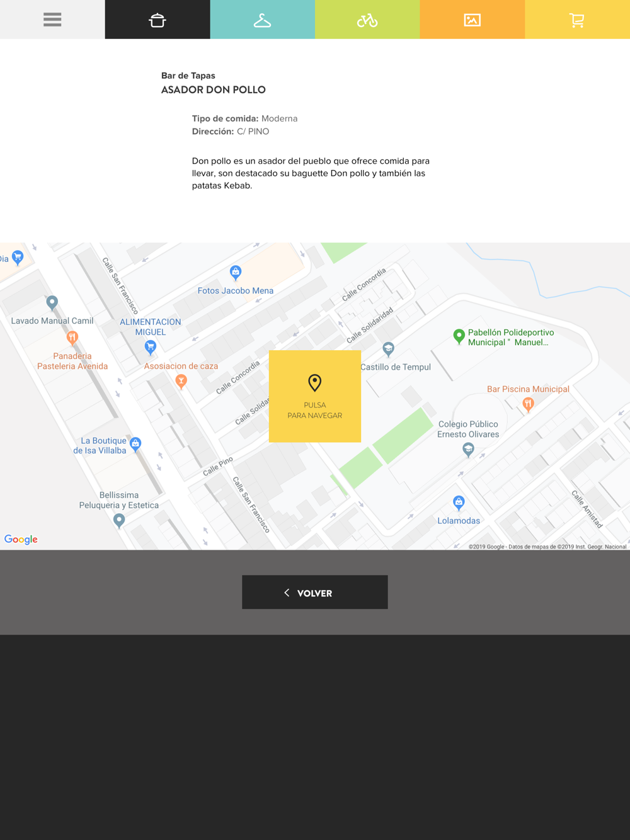Click the Calle Pino street label
This screenshot has width=630, height=840.
point(218,466)
